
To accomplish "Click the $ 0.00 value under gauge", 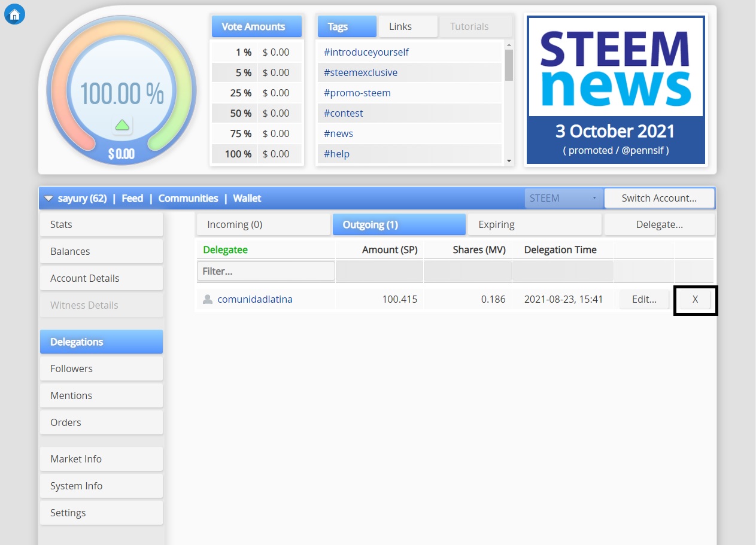I will point(121,154).
